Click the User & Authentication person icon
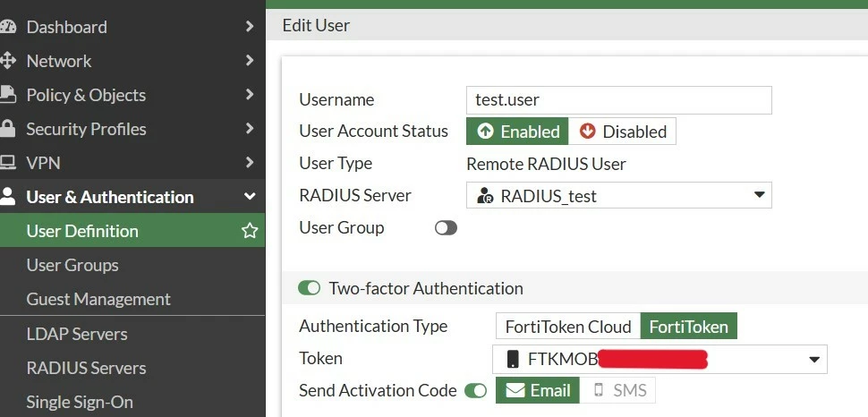 [7, 197]
